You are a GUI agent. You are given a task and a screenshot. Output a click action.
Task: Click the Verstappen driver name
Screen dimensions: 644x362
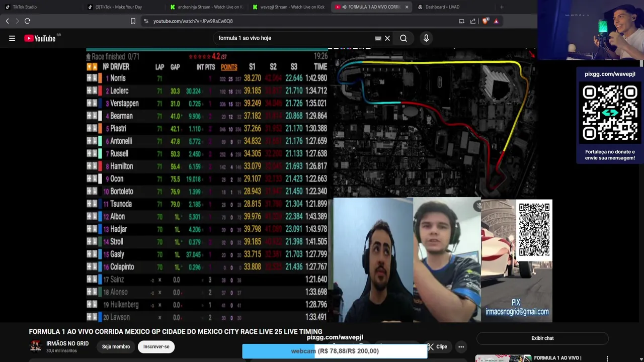124,104
